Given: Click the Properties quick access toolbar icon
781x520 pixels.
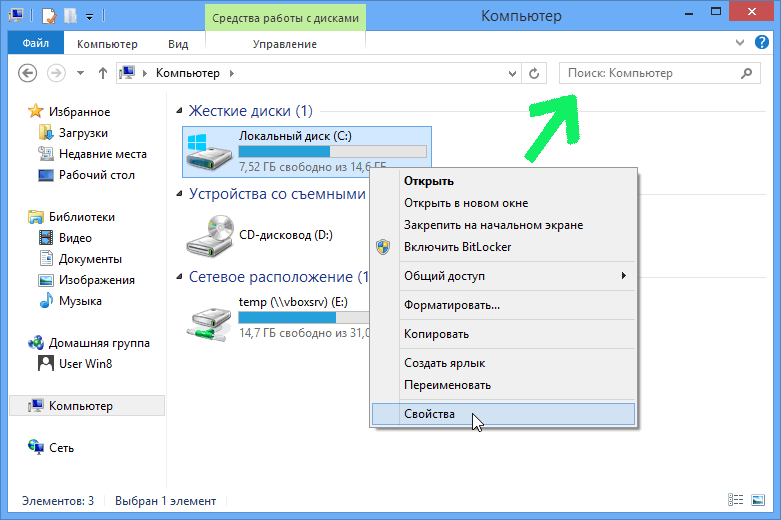Looking at the screenshot, I should [49, 16].
